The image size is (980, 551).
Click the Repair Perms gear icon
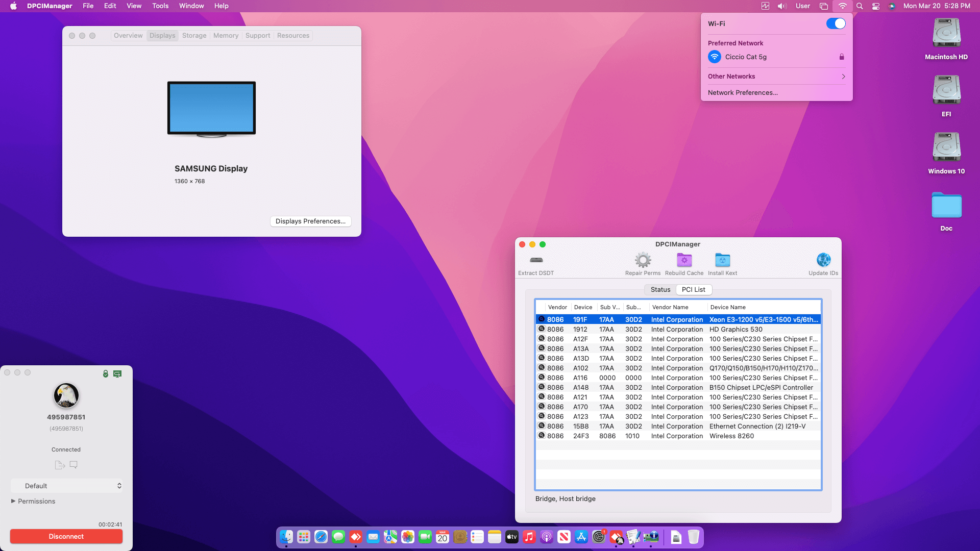(643, 260)
